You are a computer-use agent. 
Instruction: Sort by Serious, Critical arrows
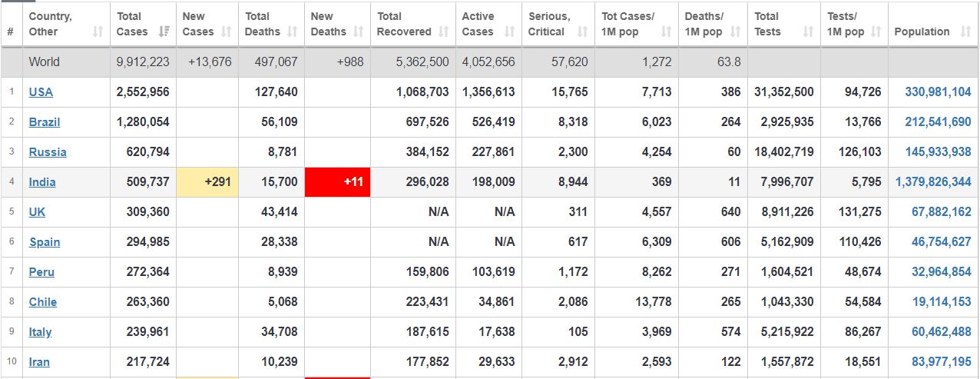582,32
